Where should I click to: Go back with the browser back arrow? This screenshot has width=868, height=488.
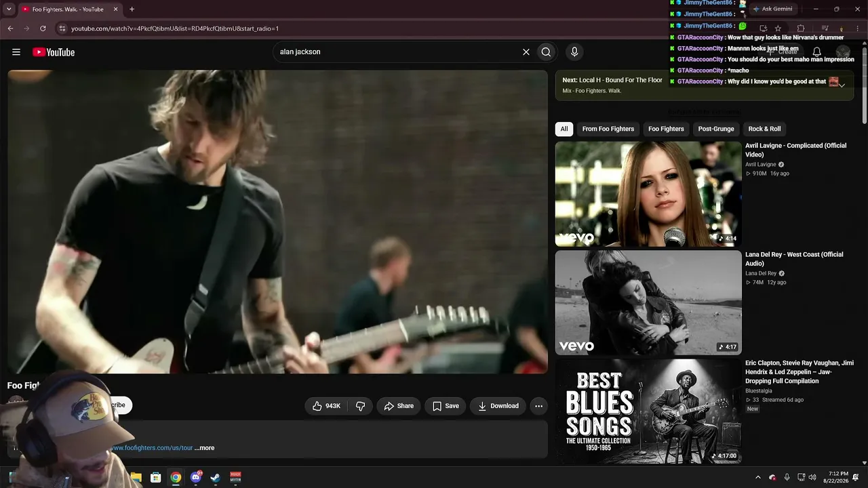click(10, 28)
